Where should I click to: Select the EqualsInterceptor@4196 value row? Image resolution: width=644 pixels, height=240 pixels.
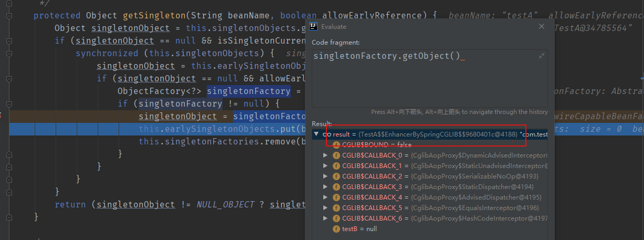[x=429, y=208]
